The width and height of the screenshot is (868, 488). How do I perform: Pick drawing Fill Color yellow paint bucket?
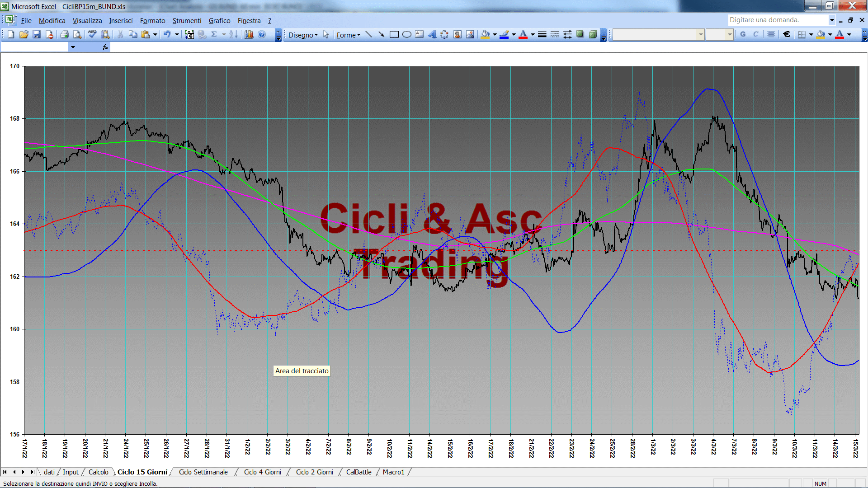pyautogui.click(x=486, y=34)
